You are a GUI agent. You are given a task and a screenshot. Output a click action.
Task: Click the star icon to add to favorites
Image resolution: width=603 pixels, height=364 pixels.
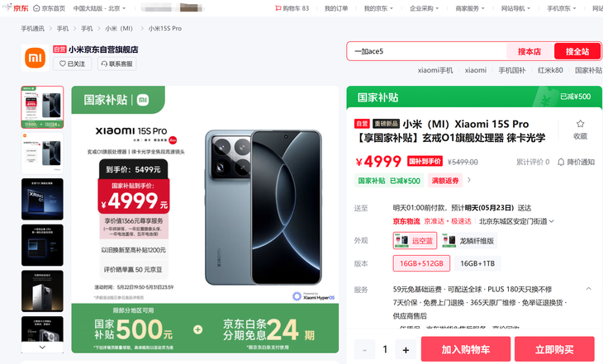pos(581,124)
